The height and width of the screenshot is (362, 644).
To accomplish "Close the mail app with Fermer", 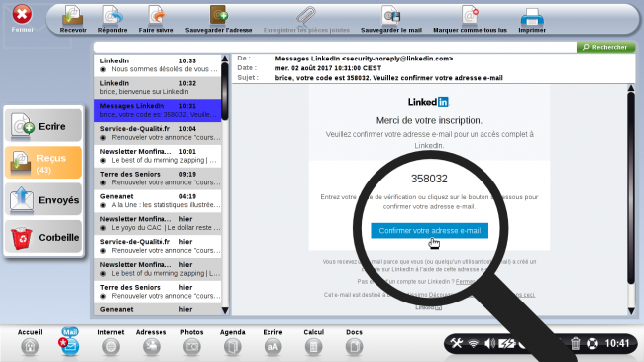I will [22, 18].
